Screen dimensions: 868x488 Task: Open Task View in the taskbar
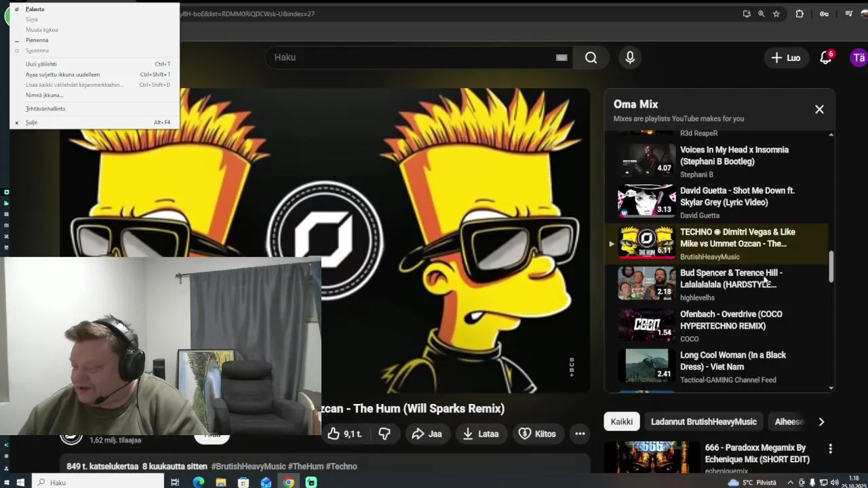click(175, 482)
